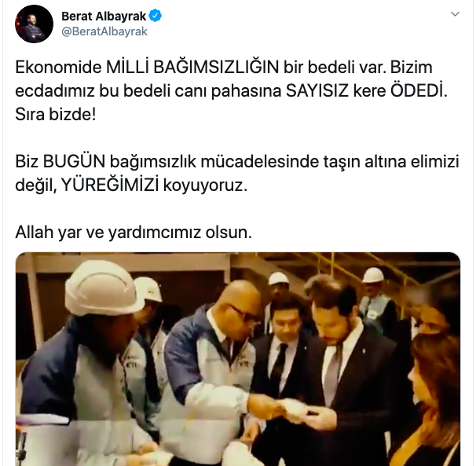
Task: Click the word "SAYISIZ" in the tweet
Action: pos(317,91)
